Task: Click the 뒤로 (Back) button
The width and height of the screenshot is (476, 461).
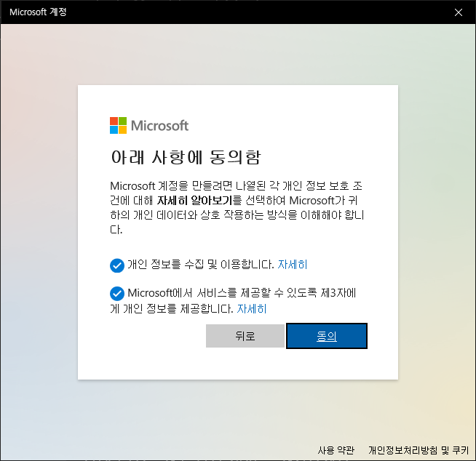Action: [245, 336]
